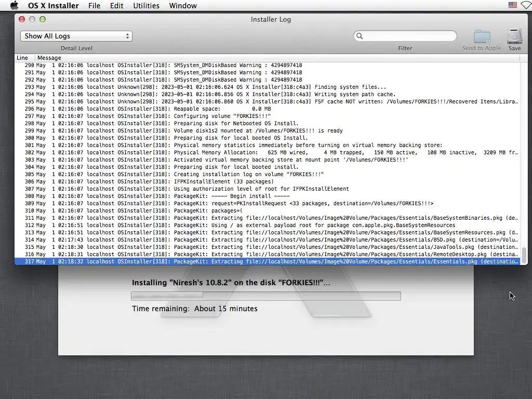532x399 pixels.
Task: Select line 305 Creating installation log
Action: pos(267,175)
